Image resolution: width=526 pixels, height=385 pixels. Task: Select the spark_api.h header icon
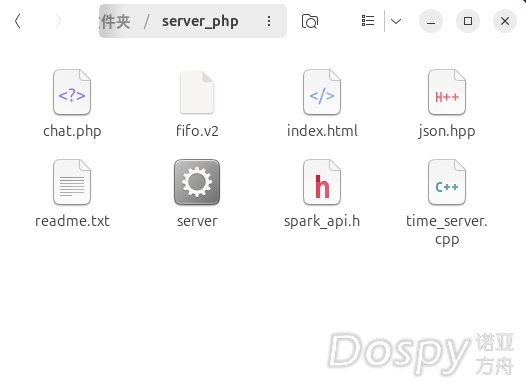322,182
